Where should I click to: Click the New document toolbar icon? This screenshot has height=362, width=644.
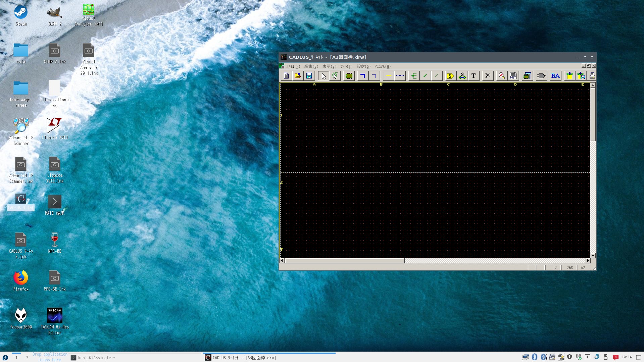point(286,76)
